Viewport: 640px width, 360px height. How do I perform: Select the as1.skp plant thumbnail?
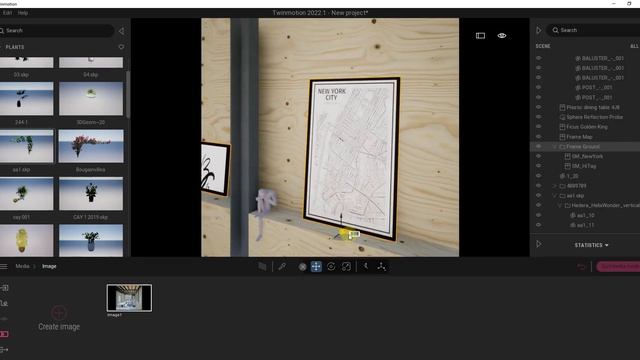[27, 146]
